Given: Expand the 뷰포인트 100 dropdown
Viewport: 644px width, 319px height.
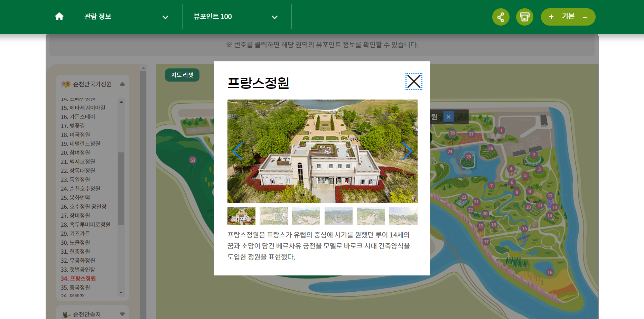Looking at the screenshot, I should (236, 16).
